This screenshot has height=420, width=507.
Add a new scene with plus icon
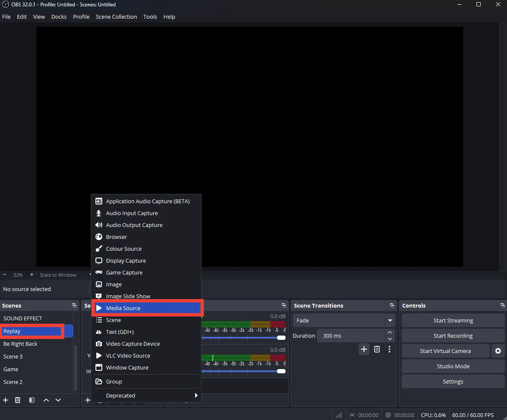(x=6, y=400)
